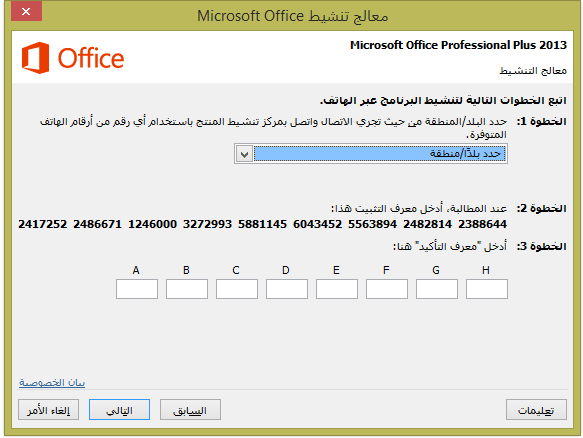The image size is (583, 438).
Task: Open the country/region dropdown arrow
Action: point(244,154)
